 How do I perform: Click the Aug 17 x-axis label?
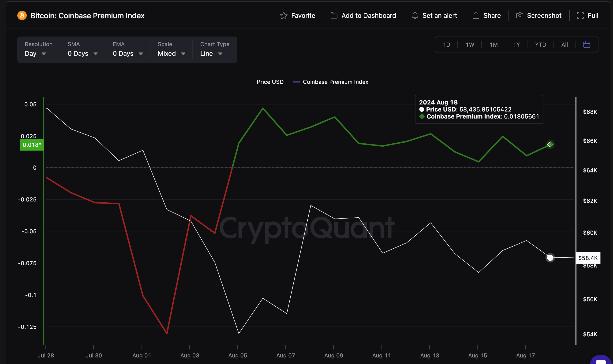click(525, 355)
